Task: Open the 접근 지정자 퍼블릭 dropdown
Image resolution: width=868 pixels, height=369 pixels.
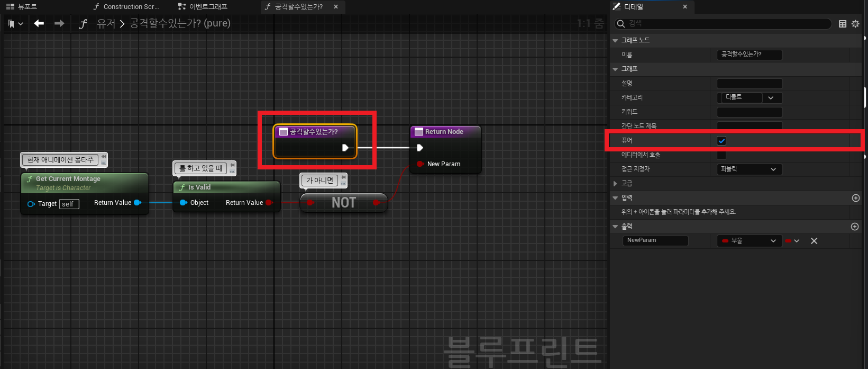Action: tap(750, 169)
